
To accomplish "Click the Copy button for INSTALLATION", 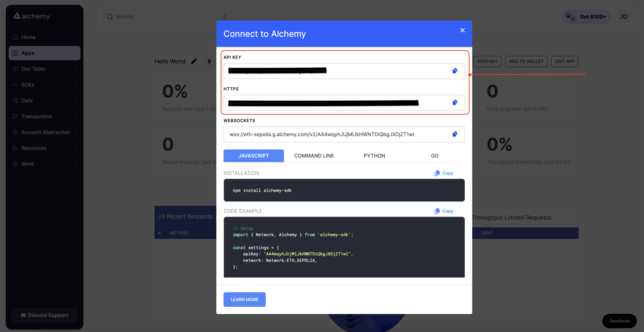I will click(444, 173).
